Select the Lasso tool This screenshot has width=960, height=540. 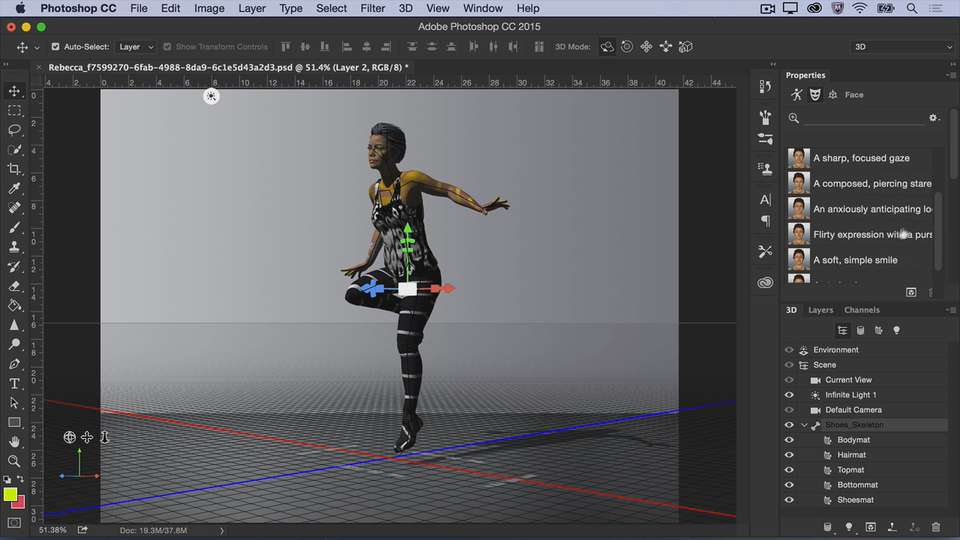tap(14, 130)
